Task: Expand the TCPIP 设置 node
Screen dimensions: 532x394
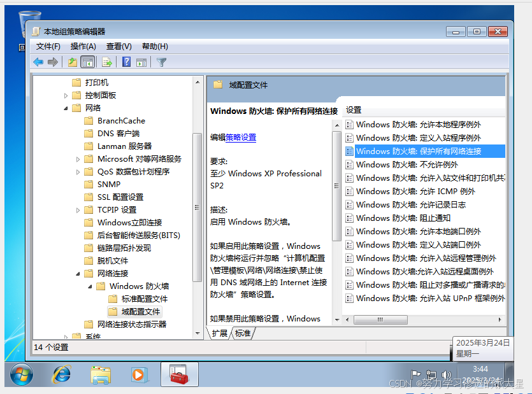Action: click(x=78, y=210)
